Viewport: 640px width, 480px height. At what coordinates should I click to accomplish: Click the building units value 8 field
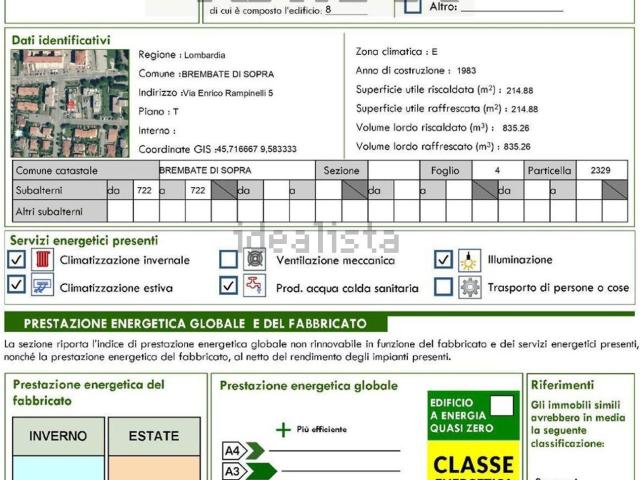[346, 10]
